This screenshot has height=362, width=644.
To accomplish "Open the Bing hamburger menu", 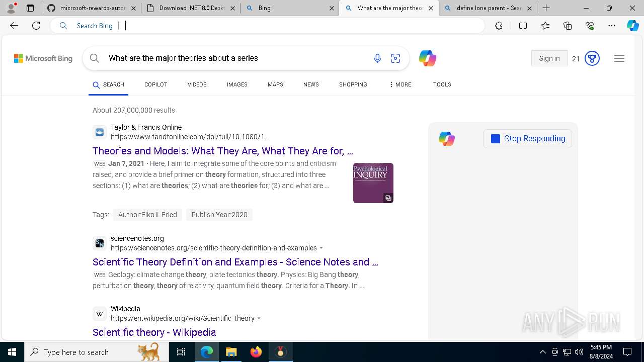I will (x=619, y=58).
